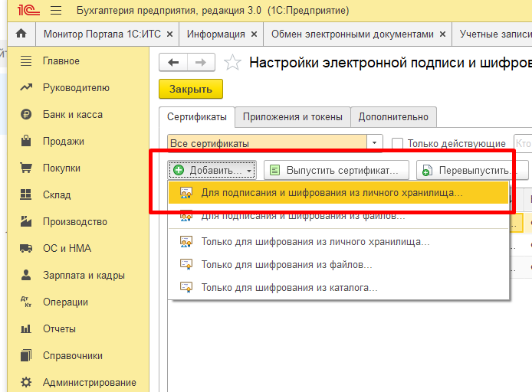Click the Главное list icon
This screenshot has width=532, height=392.
[26, 61]
